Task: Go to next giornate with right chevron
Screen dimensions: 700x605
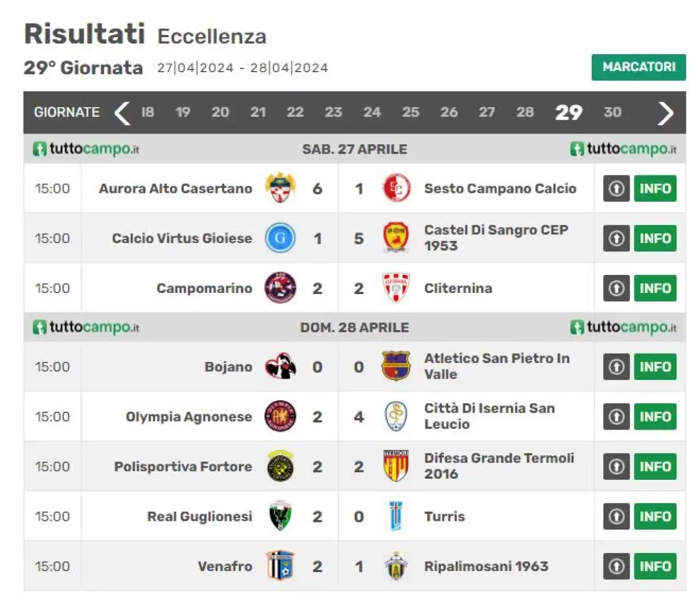Action: pyautogui.click(x=666, y=113)
